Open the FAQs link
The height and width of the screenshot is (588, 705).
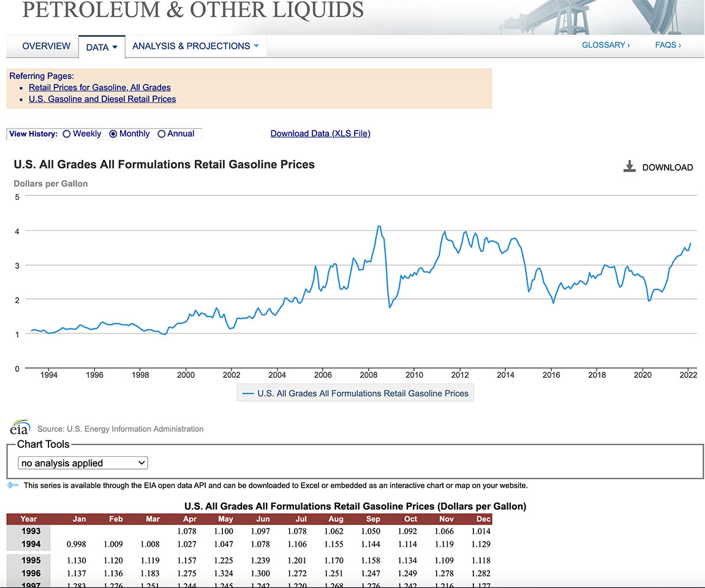click(x=668, y=45)
